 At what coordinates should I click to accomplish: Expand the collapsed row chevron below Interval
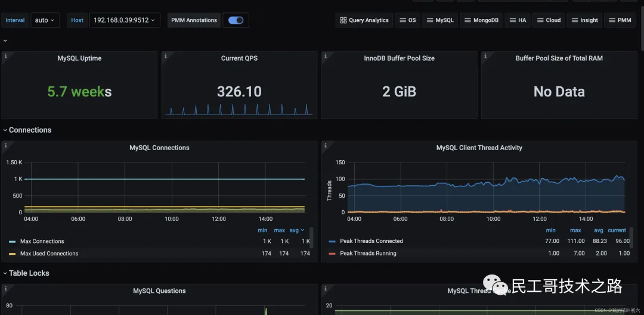click(5, 40)
